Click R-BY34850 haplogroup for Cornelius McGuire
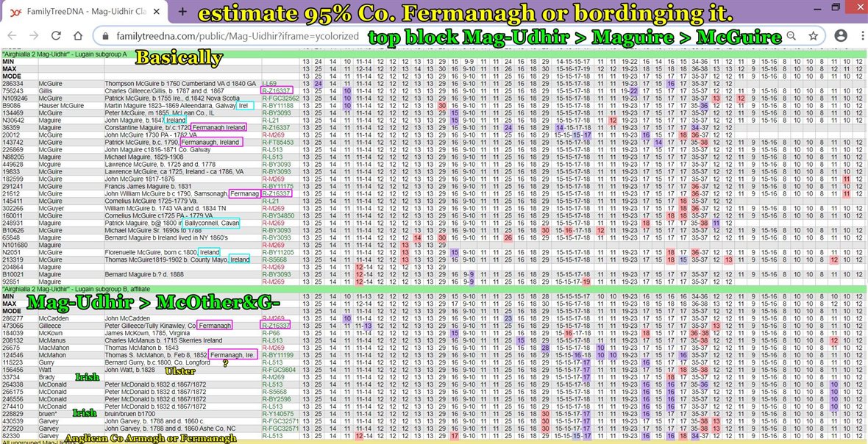The height and width of the screenshot is (444, 868). point(278,215)
